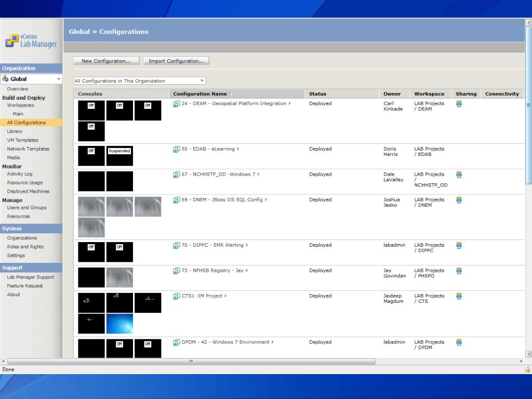Open Users and Groups in the sidebar
The image size is (532, 399).
point(26,208)
